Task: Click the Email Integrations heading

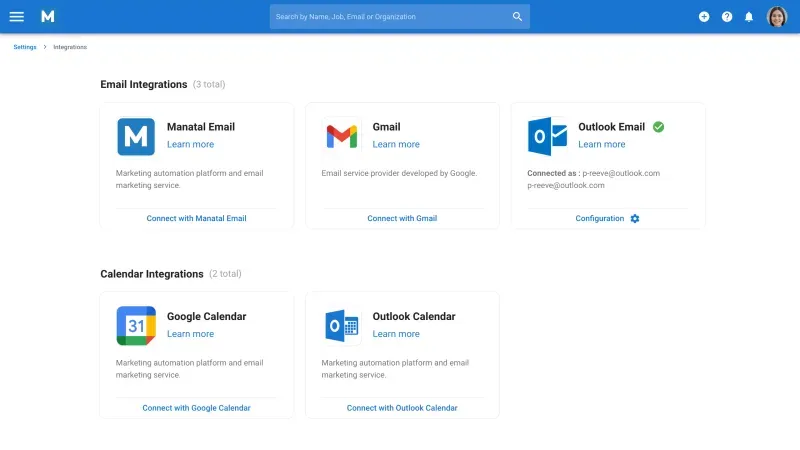Action: 144,84
